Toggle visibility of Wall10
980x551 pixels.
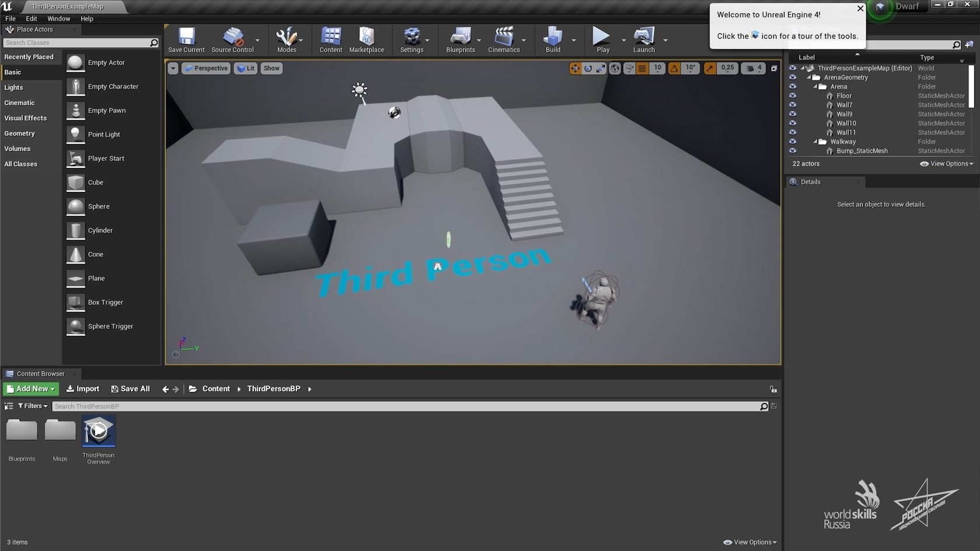pos(793,123)
